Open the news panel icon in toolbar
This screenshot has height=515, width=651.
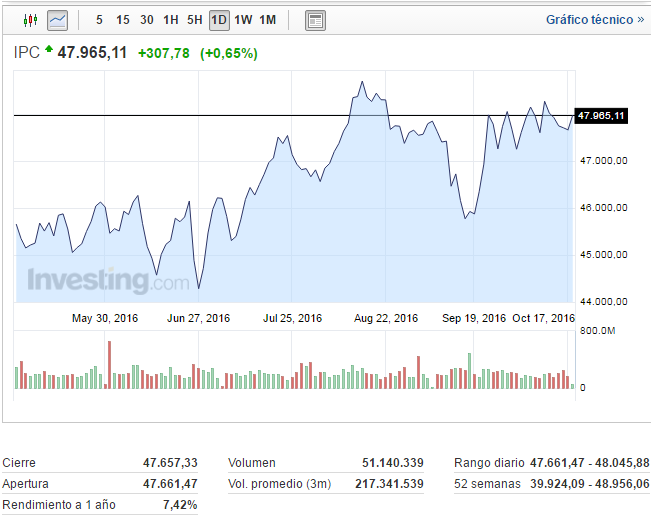tap(314, 20)
